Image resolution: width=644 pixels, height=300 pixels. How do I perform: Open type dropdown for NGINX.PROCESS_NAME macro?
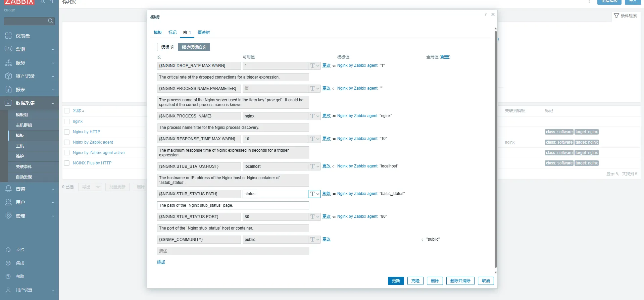[314, 116]
